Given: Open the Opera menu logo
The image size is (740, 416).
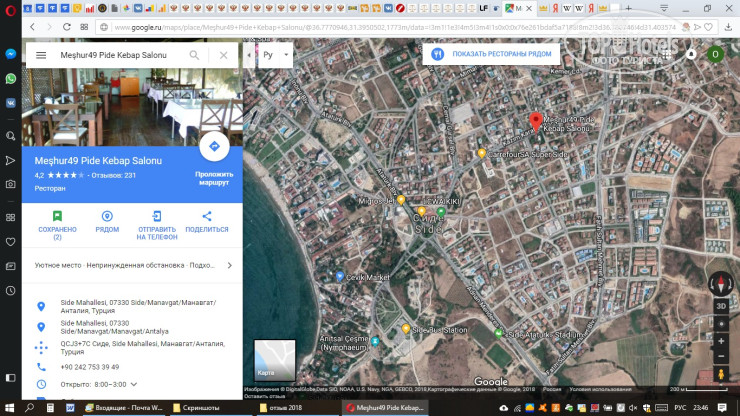Looking at the screenshot, I should 10,9.
